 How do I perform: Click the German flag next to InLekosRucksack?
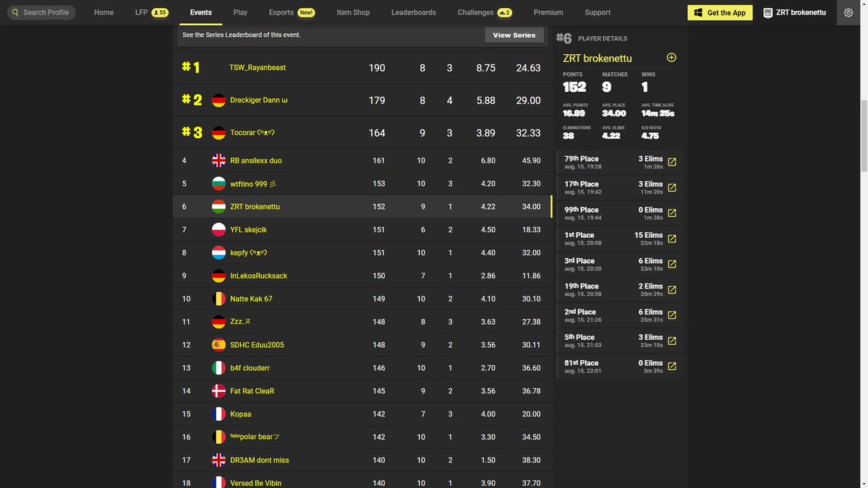(x=218, y=276)
